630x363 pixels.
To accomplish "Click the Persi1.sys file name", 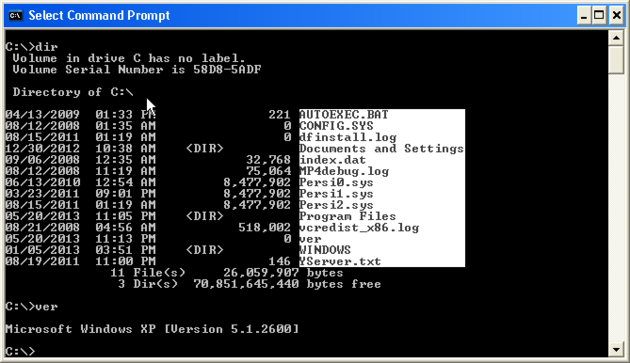I will (x=336, y=193).
